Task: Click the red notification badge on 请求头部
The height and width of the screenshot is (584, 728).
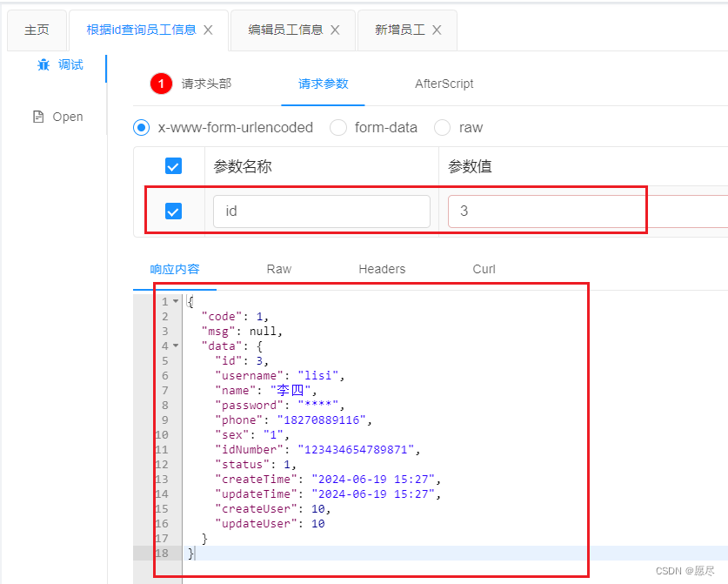Action: click(161, 84)
